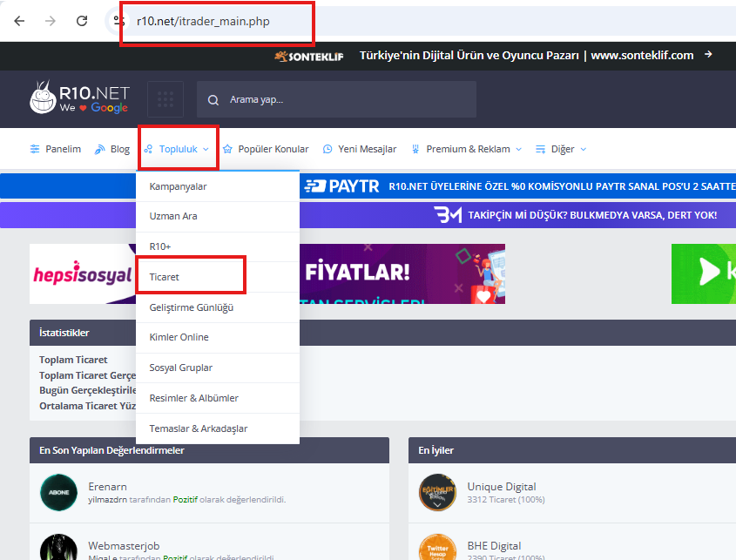Select Kimler Online menu entry
This screenshot has width=736, height=560.
(218, 338)
